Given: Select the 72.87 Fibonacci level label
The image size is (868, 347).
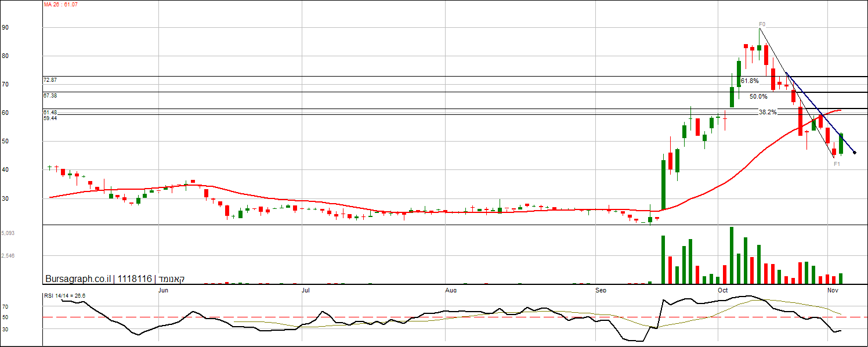Looking at the screenshot, I should pyautogui.click(x=50, y=80).
